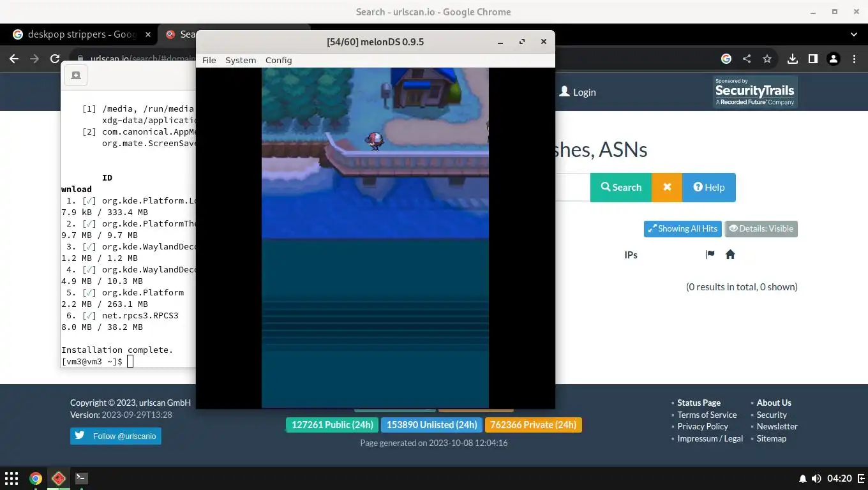
Task: Open Chrome downloads
Action: click(x=793, y=59)
